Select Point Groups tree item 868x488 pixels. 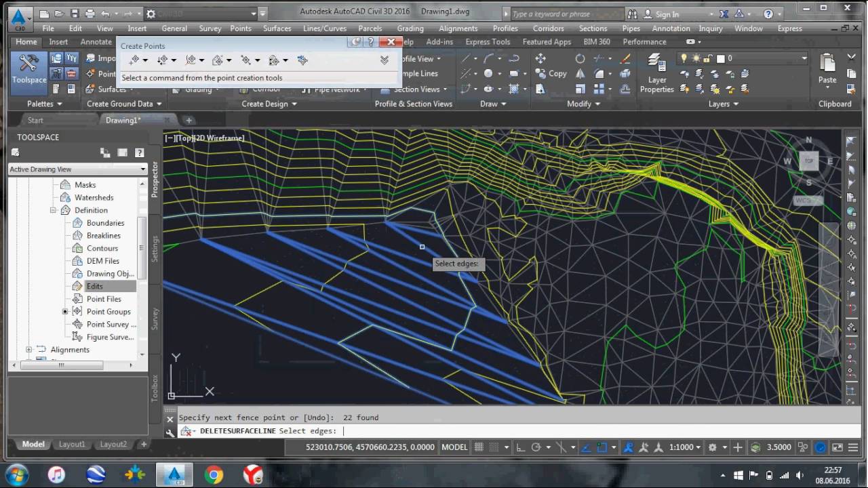tap(108, 312)
